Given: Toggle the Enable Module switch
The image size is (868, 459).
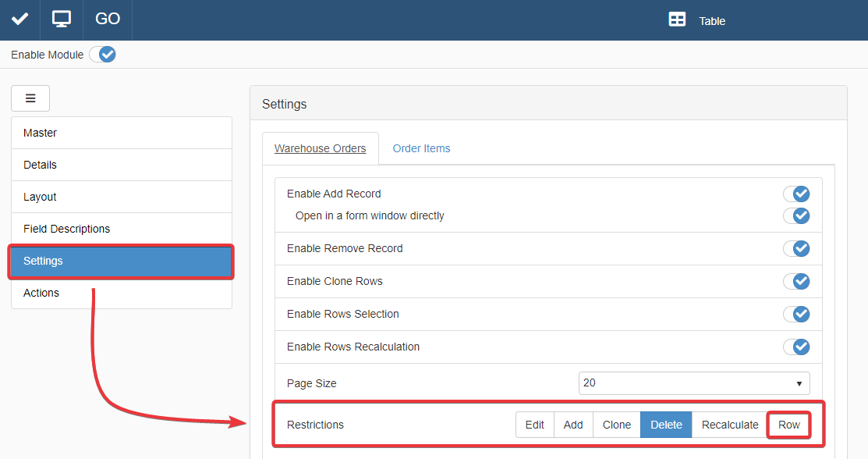Looking at the screenshot, I should click(102, 55).
